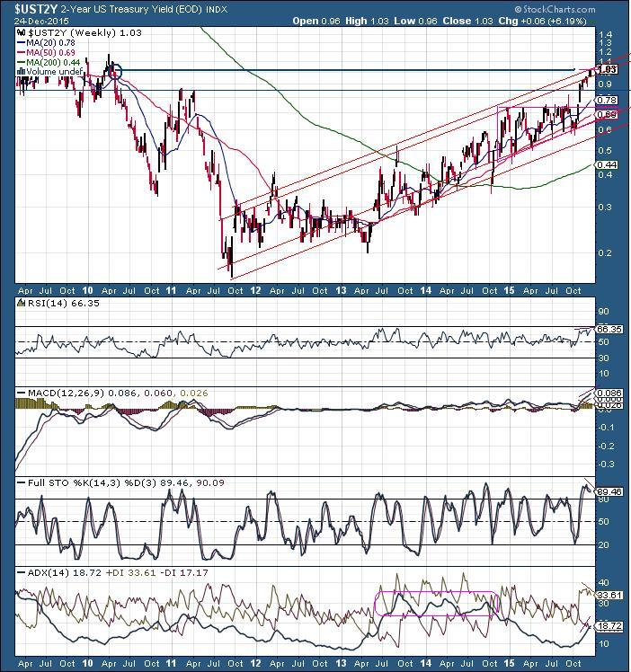Image resolution: width=631 pixels, height=672 pixels.
Task: Click the candlestick icon beside $UST2Y (Weekly)
Action: click(22, 33)
